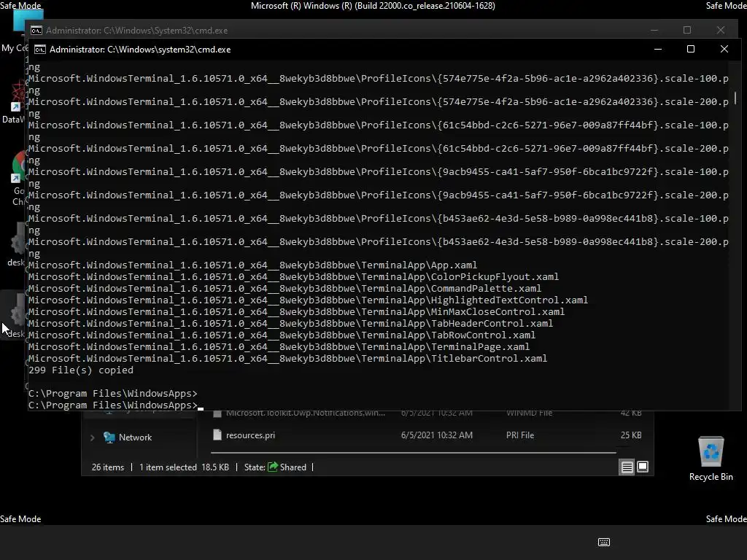Click the MinMaxCloseControl.xaml output line

(x=296, y=312)
